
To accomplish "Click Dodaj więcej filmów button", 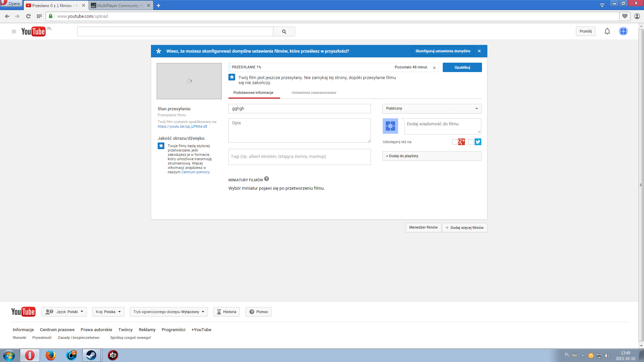I will (x=465, y=228).
